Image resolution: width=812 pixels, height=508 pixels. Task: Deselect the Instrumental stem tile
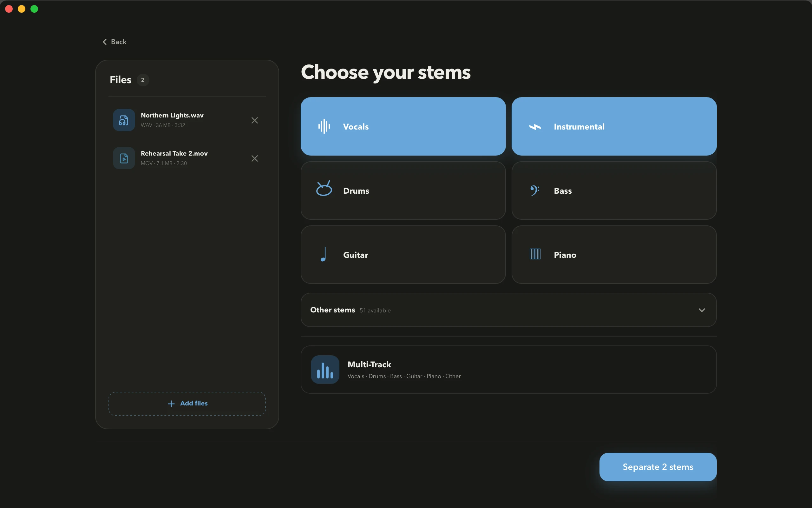pos(614,126)
